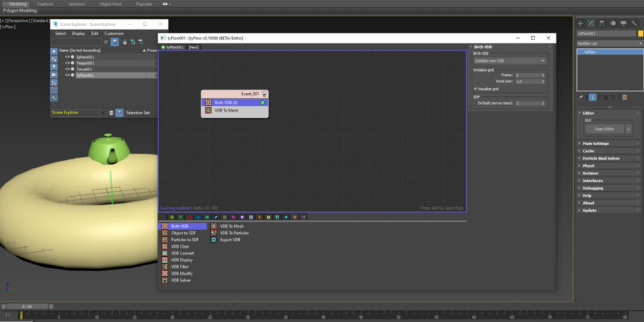Toggle the display filter button in Scene Explorer toolbar

[115, 42]
